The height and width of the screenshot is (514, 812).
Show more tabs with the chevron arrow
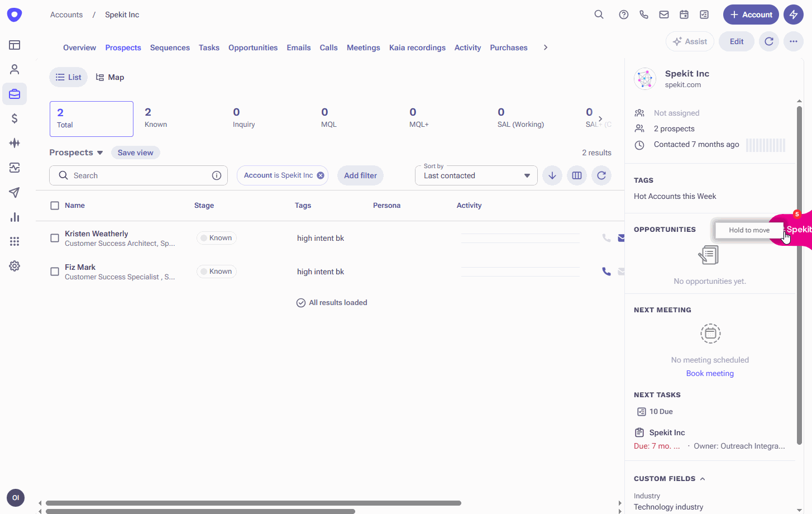[x=546, y=47]
